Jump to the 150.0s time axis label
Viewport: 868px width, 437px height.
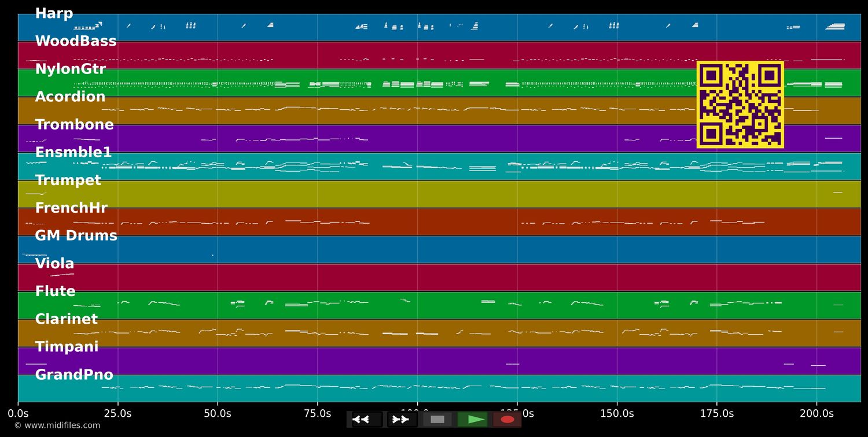[617, 413]
